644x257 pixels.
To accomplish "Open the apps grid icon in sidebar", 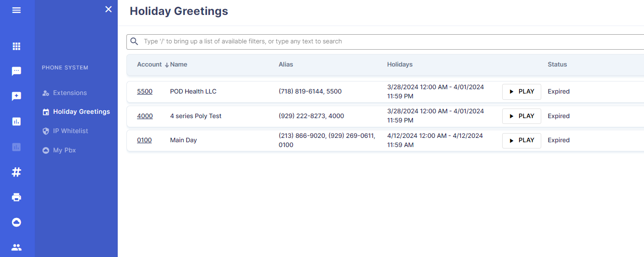I will pyautogui.click(x=16, y=46).
